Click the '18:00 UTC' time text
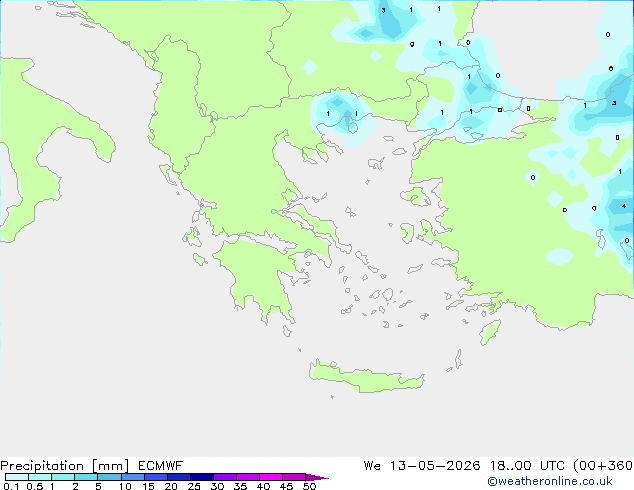This screenshot has height=490, width=634. [x=528, y=466]
